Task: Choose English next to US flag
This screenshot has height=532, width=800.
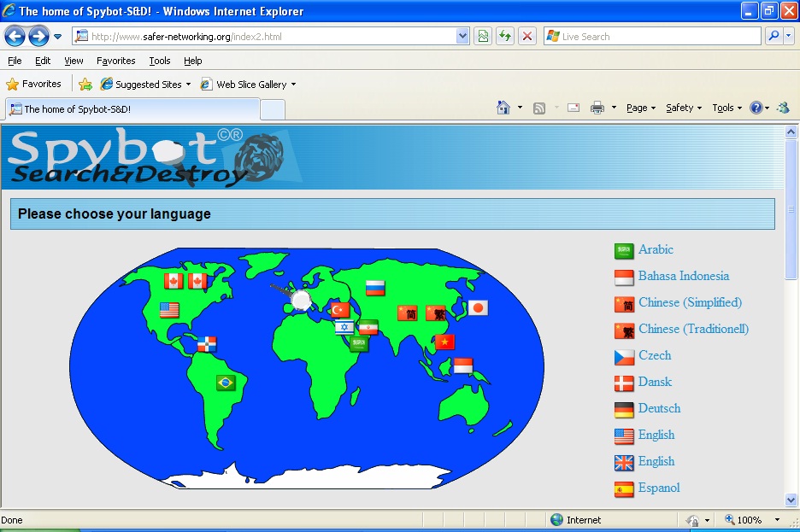Action: coord(656,435)
